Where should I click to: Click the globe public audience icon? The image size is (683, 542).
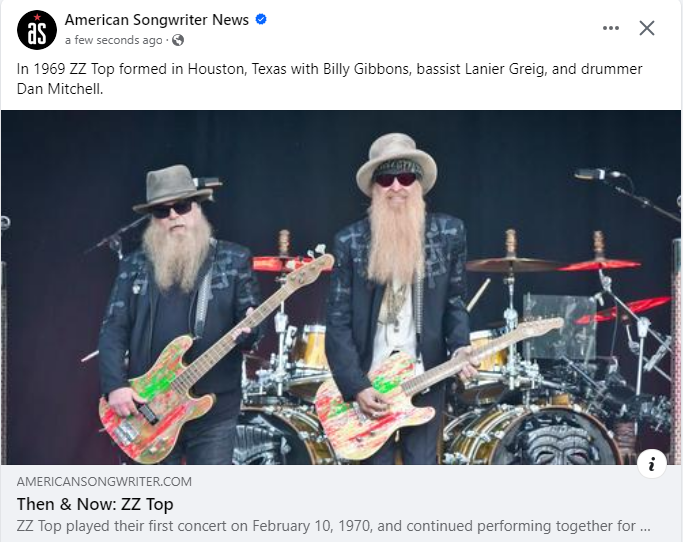(178, 41)
